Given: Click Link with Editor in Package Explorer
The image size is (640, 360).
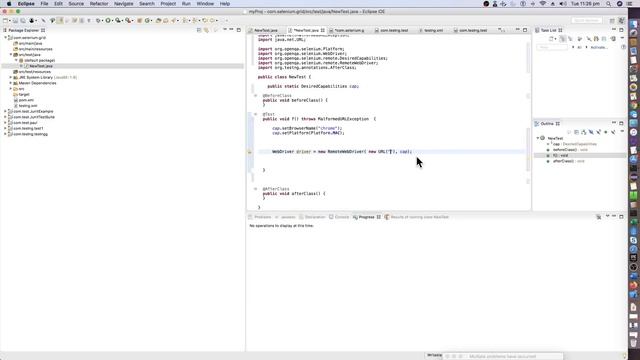Looking at the screenshot, I should [x=207, y=30].
